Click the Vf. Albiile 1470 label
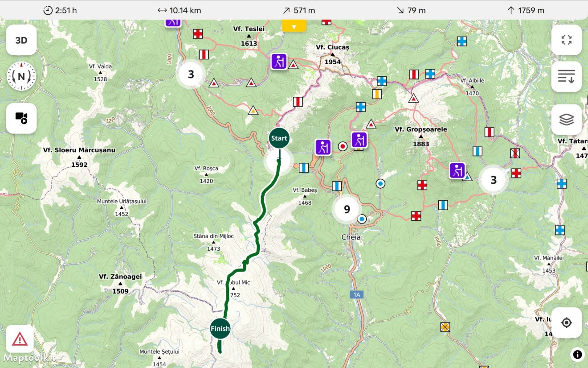The width and height of the screenshot is (588, 368). (472, 87)
